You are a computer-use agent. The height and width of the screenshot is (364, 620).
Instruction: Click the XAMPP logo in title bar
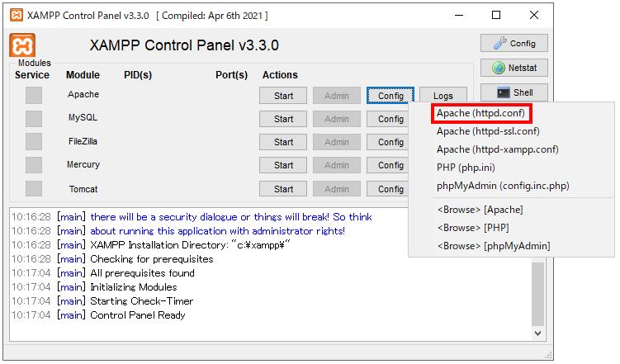[17, 15]
